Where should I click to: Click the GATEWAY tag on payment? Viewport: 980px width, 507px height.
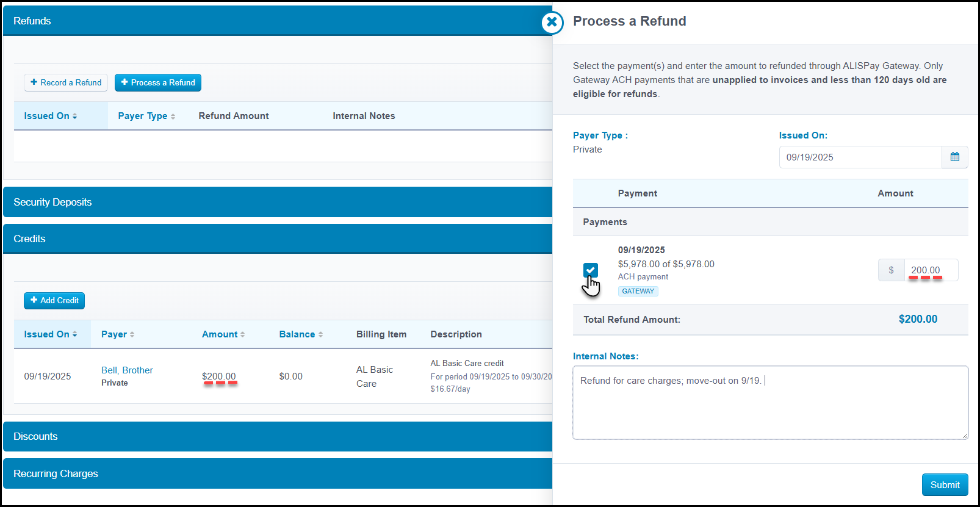(x=638, y=291)
